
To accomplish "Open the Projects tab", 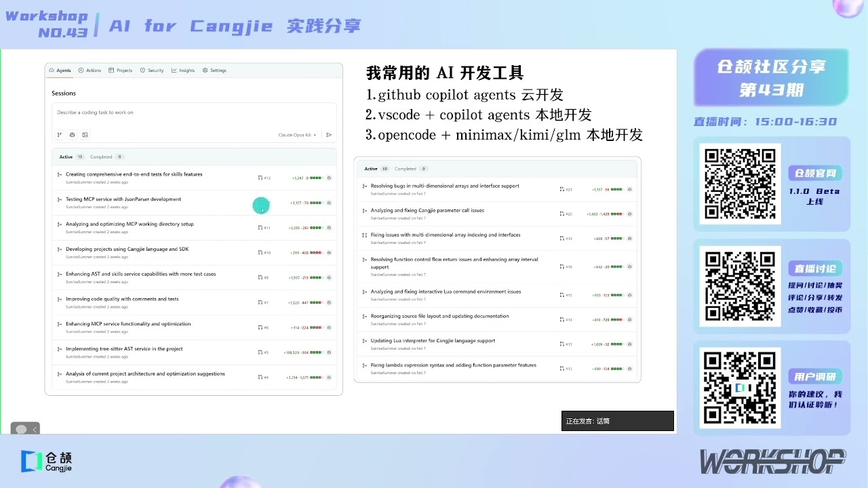I will tap(121, 70).
